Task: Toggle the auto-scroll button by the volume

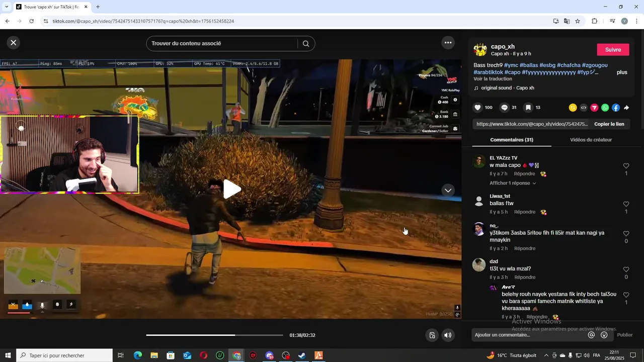Action: coord(432,335)
